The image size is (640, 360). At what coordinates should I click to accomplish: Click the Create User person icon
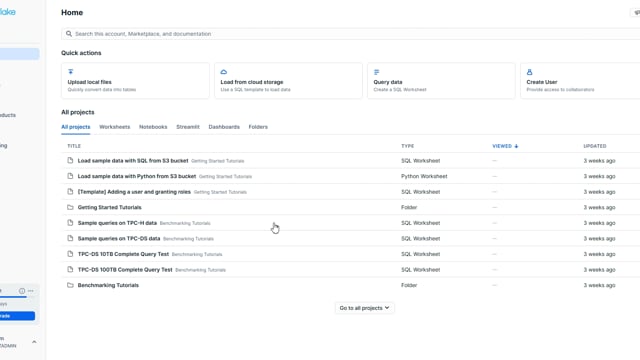coord(529,72)
